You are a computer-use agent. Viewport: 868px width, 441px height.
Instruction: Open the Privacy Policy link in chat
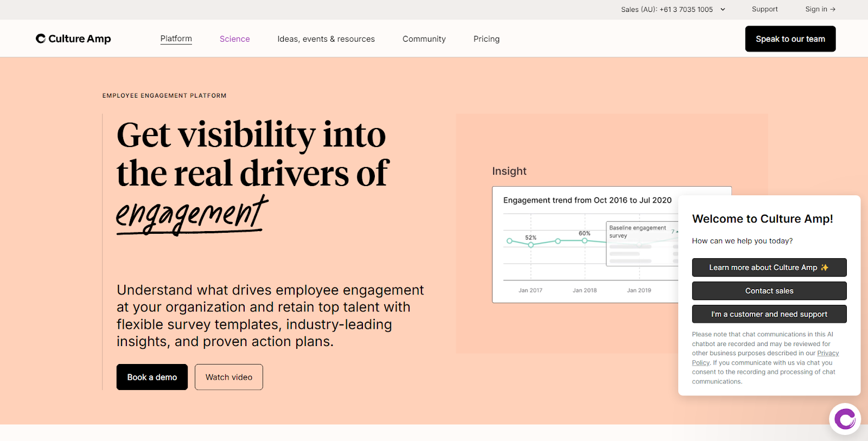tap(828, 353)
